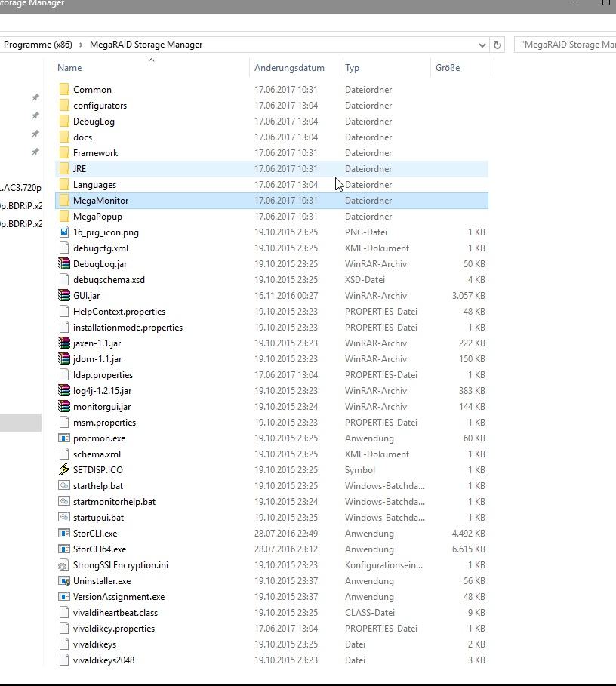
Task: Click the 28.07.2016 22:49 date cell
Action: (286, 534)
